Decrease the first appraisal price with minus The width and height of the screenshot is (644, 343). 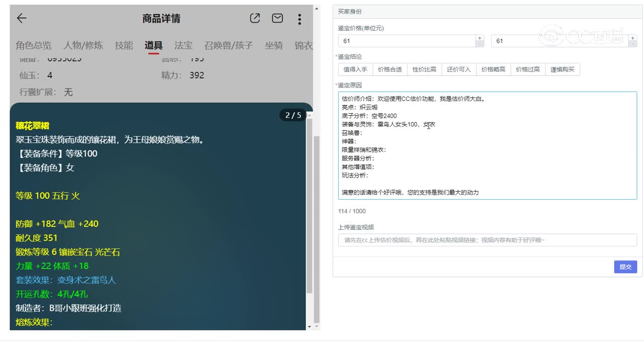[x=479, y=44]
